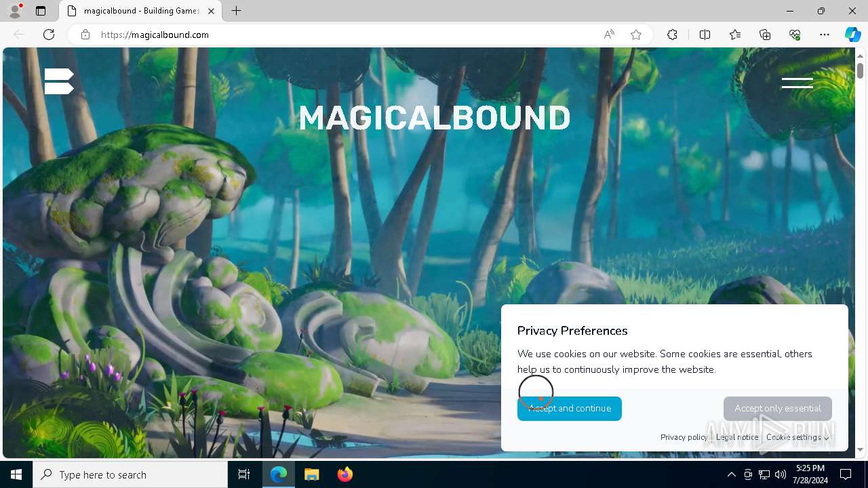Refresh the current page
Viewport: 868px width, 488px height.
[49, 35]
